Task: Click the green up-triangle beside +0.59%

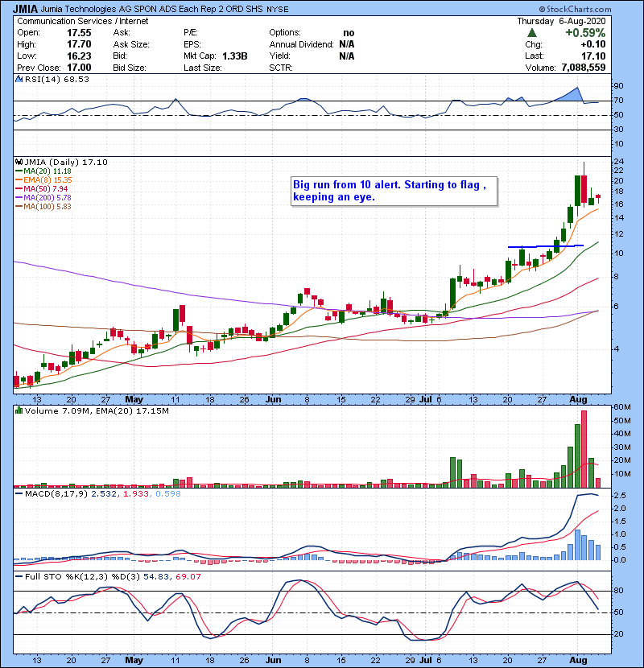Action: coord(531,33)
